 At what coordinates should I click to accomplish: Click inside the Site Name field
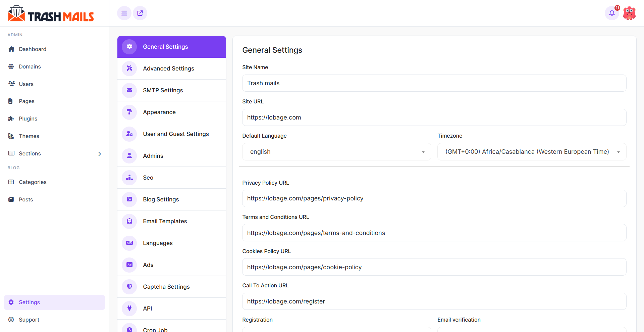pyautogui.click(x=434, y=83)
